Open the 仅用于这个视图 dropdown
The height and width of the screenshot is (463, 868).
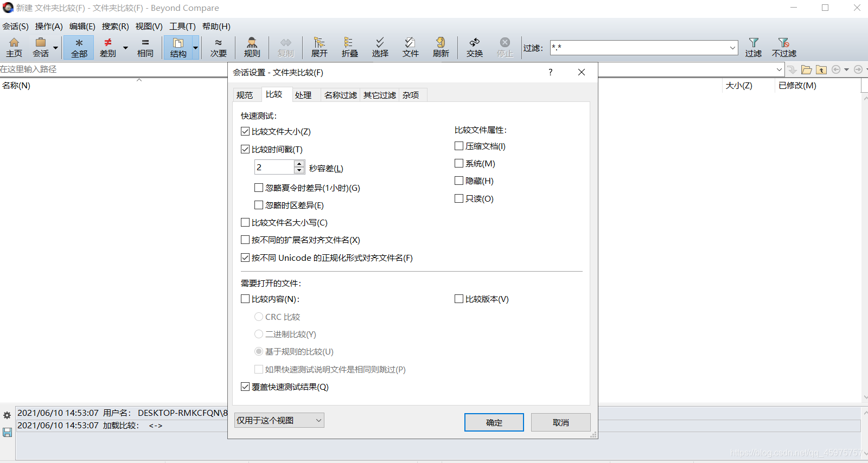pyautogui.click(x=279, y=420)
